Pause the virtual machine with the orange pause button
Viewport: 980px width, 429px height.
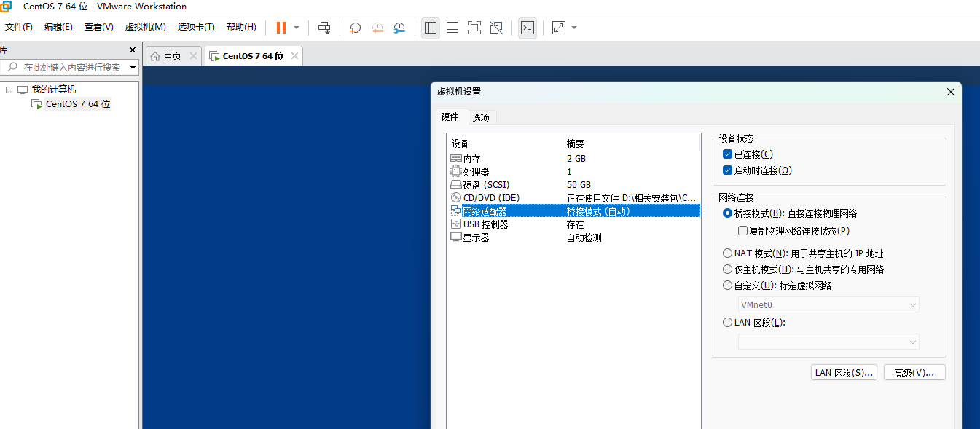pyautogui.click(x=281, y=28)
